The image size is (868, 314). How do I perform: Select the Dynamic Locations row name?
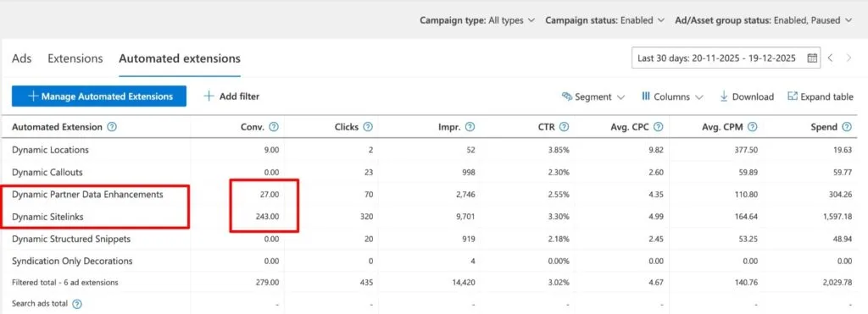tap(50, 150)
